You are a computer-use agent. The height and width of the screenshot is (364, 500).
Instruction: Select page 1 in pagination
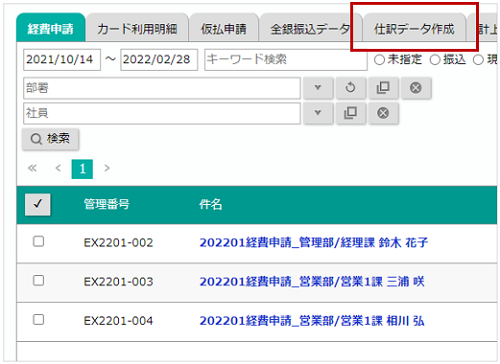(x=82, y=169)
